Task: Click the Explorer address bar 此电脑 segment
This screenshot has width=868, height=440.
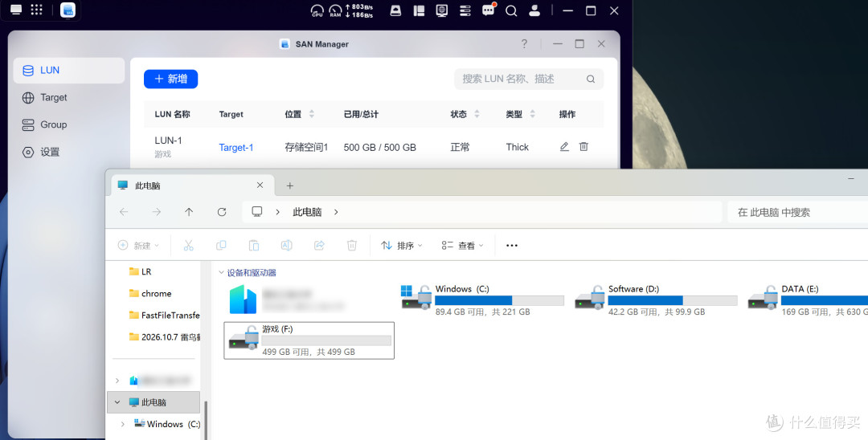Action: click(307, 212)
